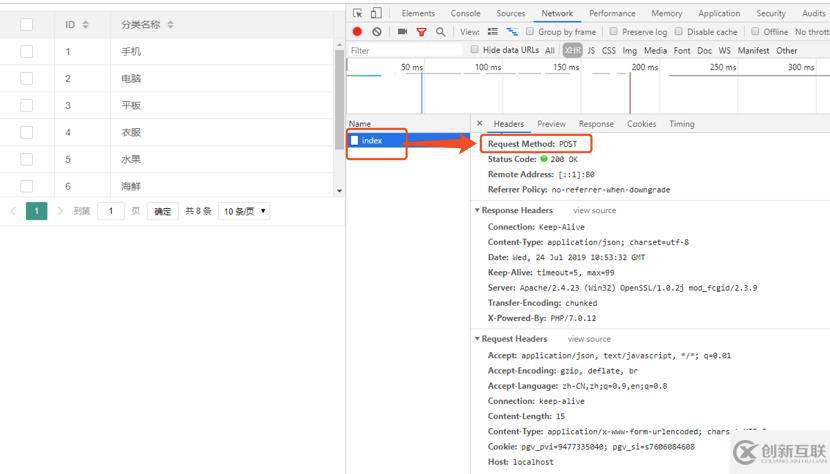Open the Security tab
Viewport: 830px width, 474px height.
click(x=771, y=13)
